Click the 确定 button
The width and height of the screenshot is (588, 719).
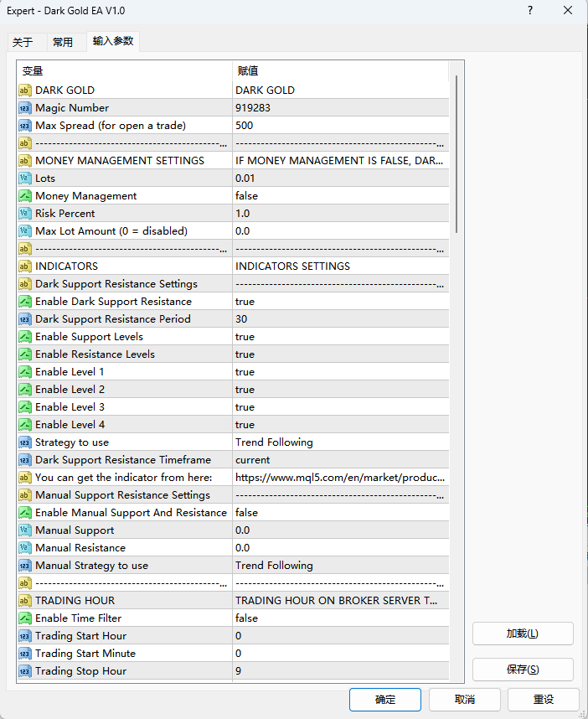pyautogui.click(x=385, y=700)
